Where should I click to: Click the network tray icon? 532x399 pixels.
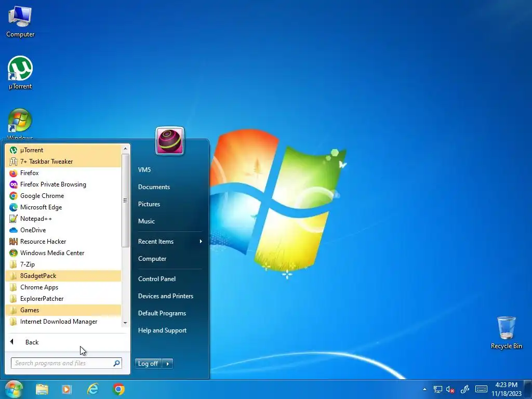coord(437,389)
